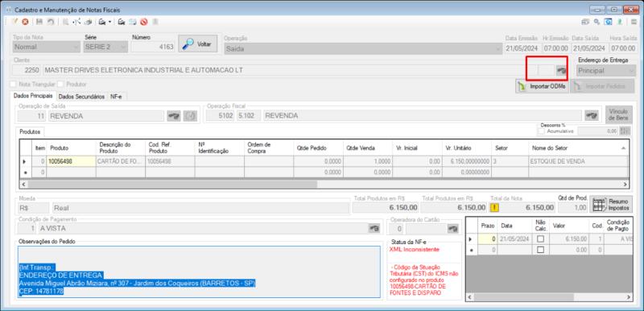The image size is (644, 311).
Task: Toggle the Nota Triangular checkbox
Action: (13, 84)
